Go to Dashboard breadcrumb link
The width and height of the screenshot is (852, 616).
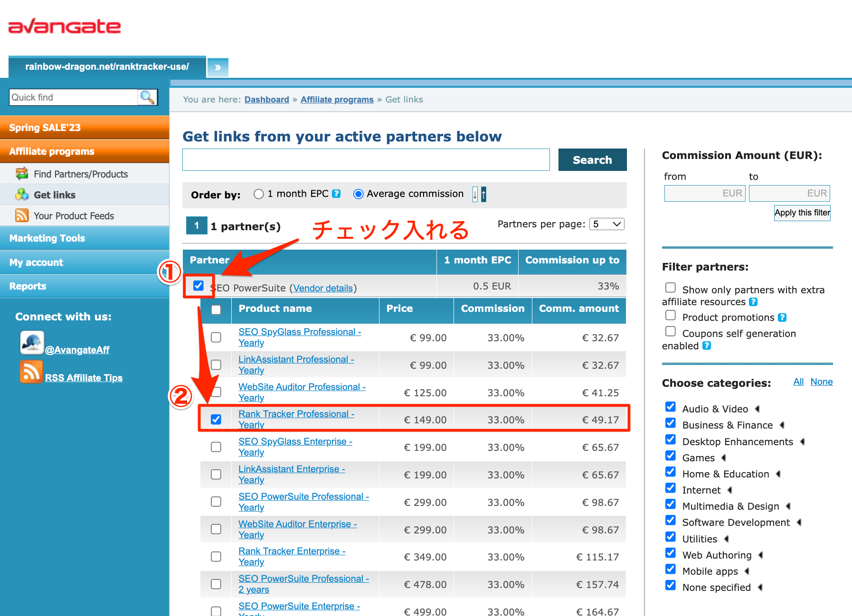click(267, 99)
